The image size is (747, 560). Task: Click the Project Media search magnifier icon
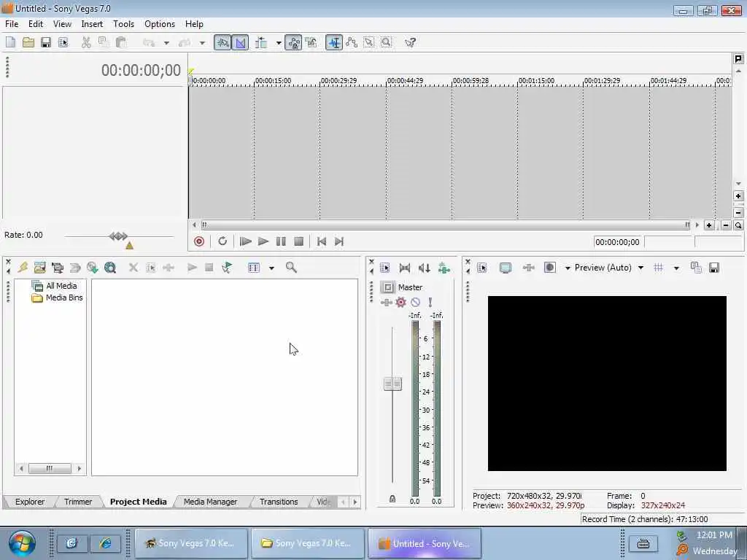[x=291, y=268]
